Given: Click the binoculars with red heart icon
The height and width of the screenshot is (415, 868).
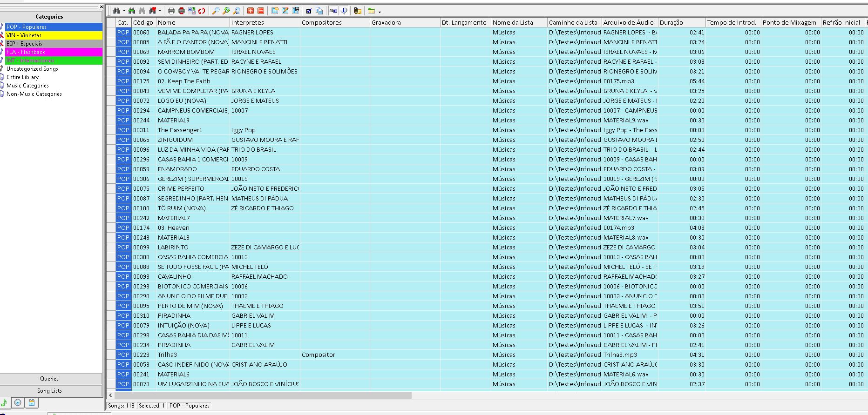Looking at the screenshot, I should tap(153, 11).
